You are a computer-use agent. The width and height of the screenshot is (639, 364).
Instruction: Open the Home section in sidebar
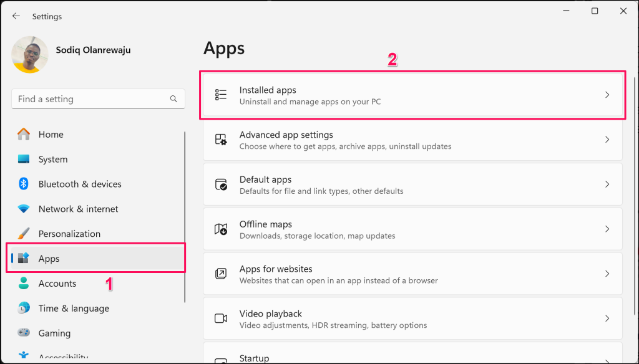(51, 134)
